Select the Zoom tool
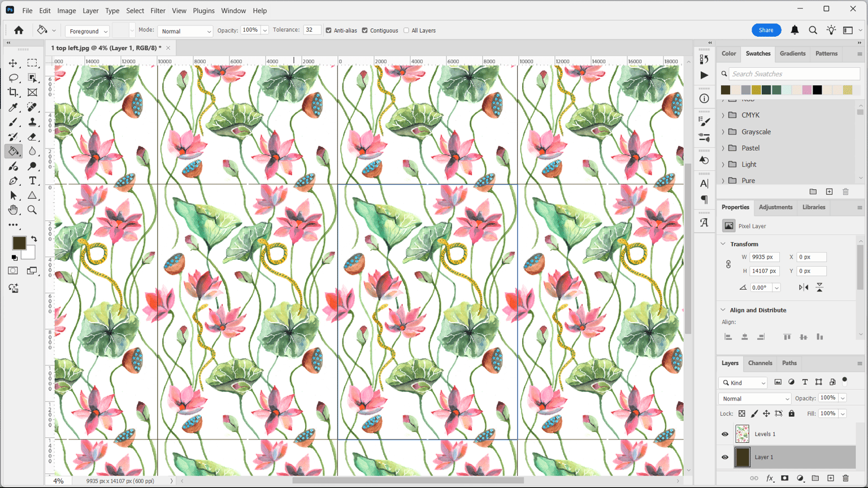The width and height of the screenshot is (868, 488). tap(32, 210)
